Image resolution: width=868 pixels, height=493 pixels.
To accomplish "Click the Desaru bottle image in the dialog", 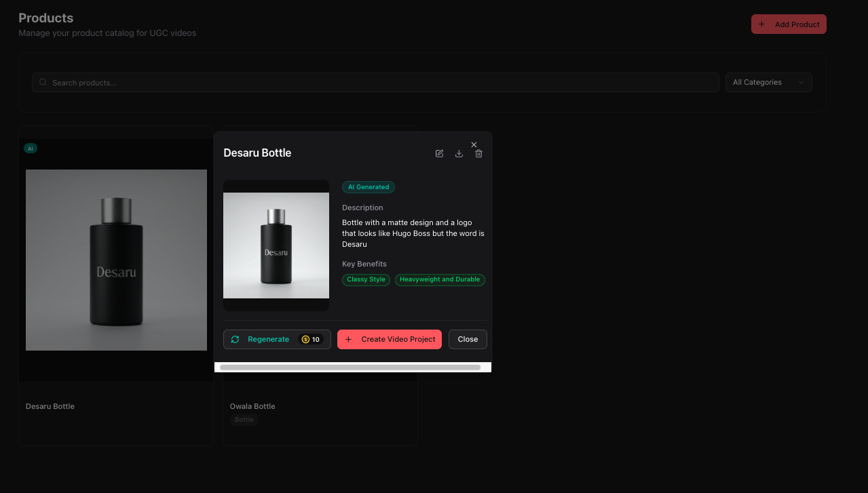I will coord(276,245).
